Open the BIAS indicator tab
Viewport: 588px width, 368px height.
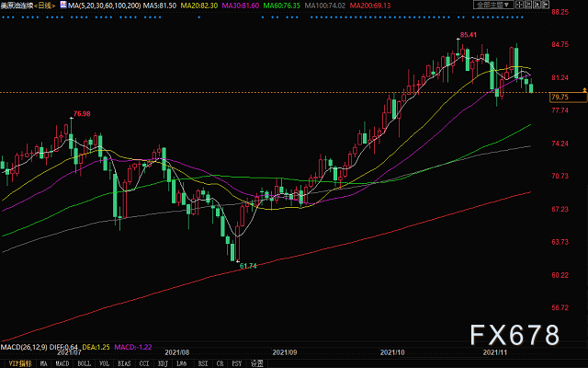click(x=124, y=363)
